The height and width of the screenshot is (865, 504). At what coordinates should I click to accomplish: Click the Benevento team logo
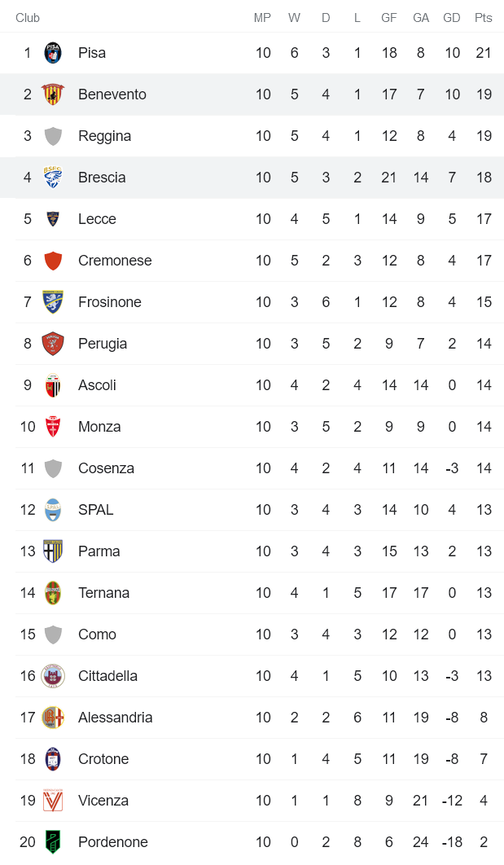(x=53, y=94)
